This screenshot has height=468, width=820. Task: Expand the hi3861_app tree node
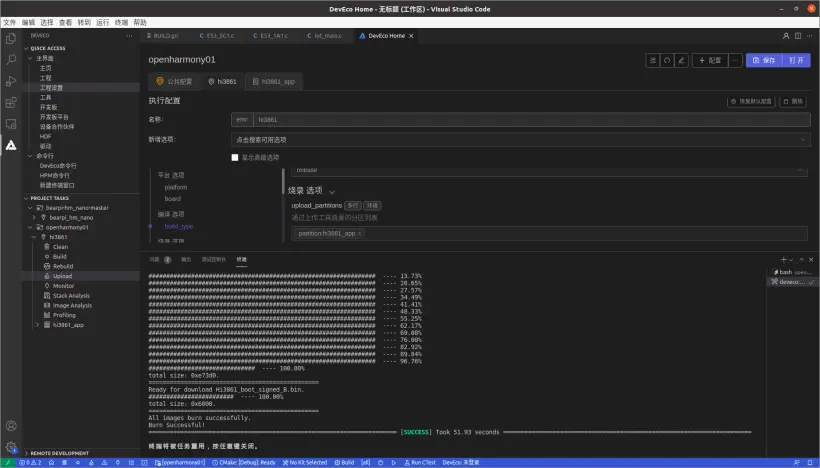tap(38, 325)
